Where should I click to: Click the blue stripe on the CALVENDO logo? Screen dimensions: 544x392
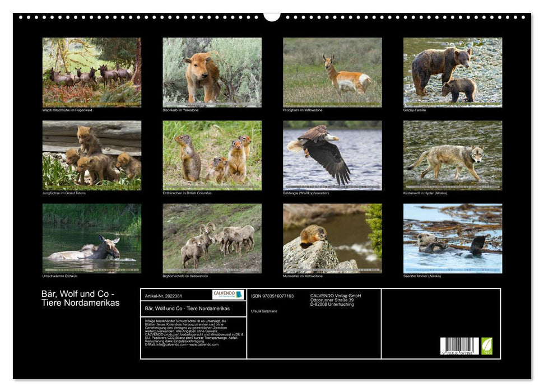pyautogui.click(x=239, y=295)
